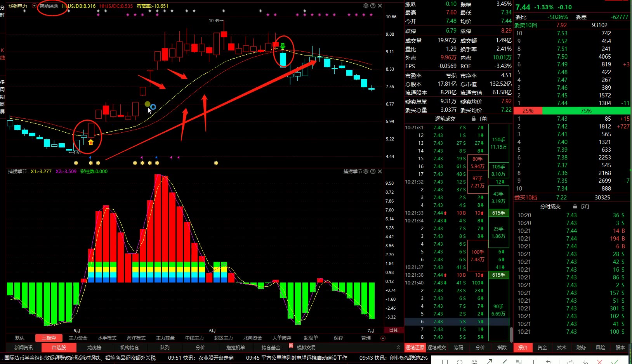Select 水手模式 indicator template tab
This screenshot has width=632, height=364.
click(x=107, y=338)
